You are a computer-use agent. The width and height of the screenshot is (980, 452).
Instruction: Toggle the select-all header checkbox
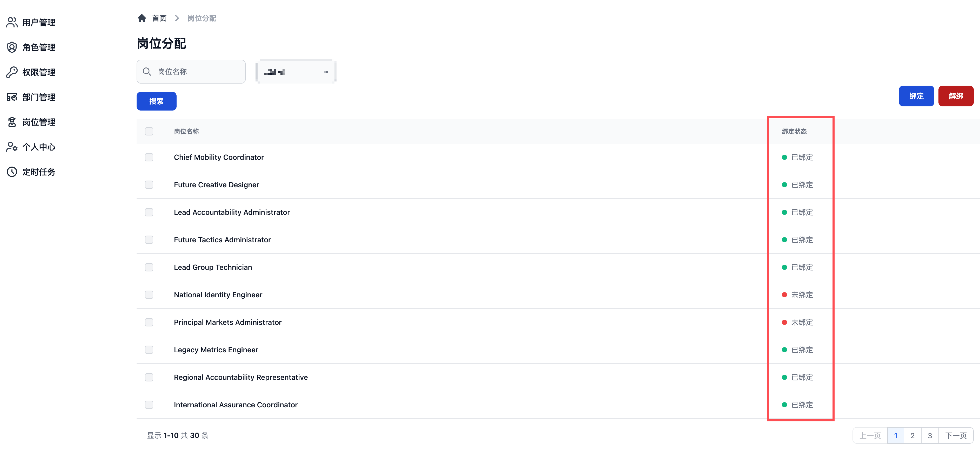coord(149,131)
